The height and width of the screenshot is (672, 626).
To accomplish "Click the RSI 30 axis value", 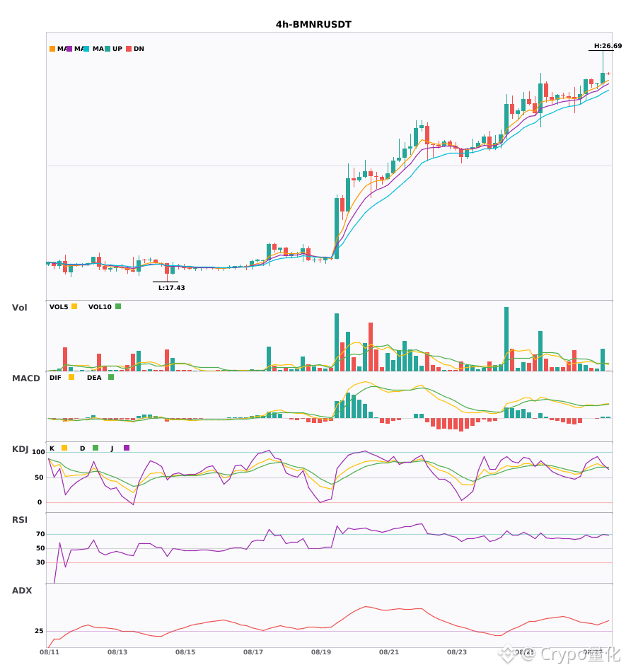I will tap(40, 562).
